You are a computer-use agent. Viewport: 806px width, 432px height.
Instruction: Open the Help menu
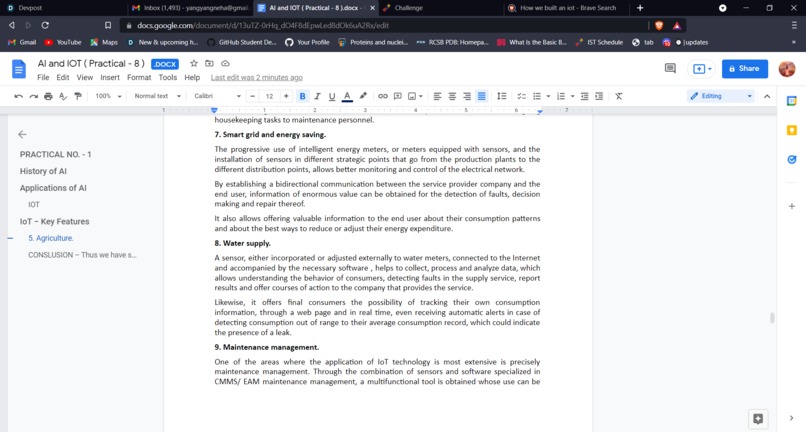(x=192, y=78)
